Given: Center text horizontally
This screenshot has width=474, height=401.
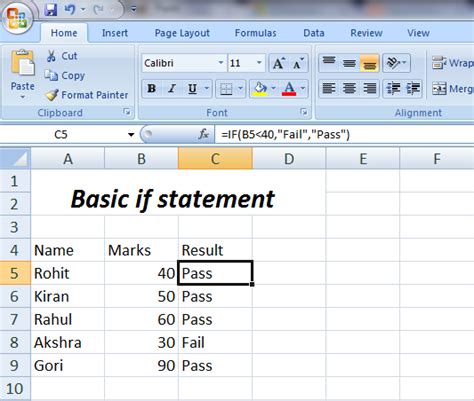Looking at the screenshot, I should point(349,88).
